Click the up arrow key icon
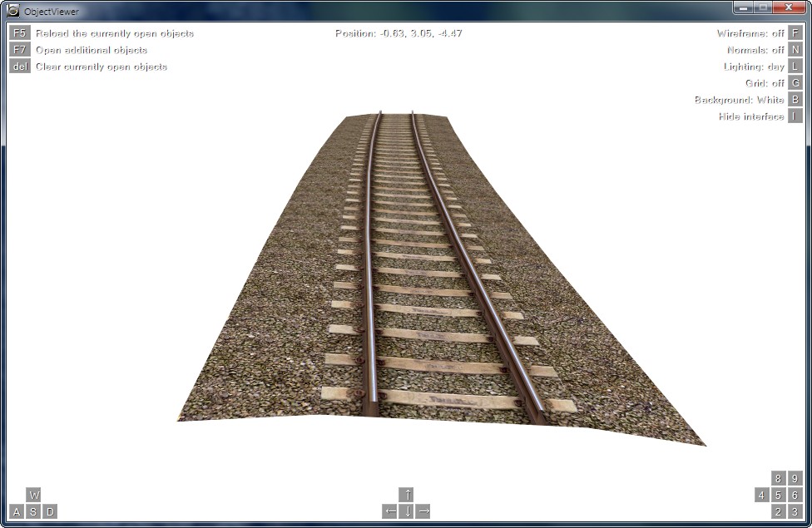The height and width of the screenshot is (528, 812). [406, 495]
